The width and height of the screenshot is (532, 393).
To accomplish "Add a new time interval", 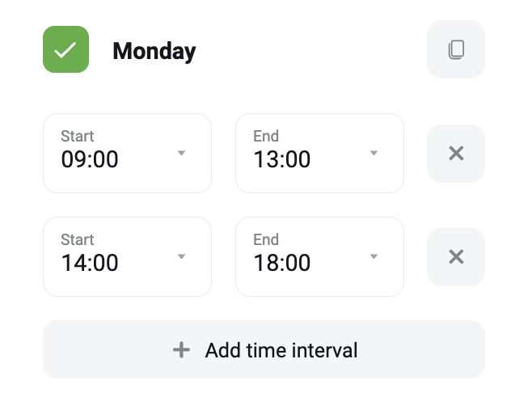I will pos(264,349).
